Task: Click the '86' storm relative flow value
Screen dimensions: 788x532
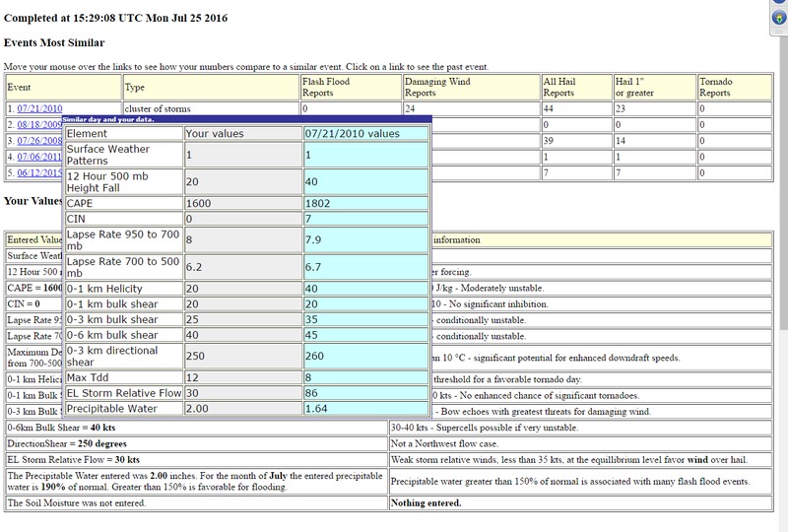Action: tap(365, 393)
